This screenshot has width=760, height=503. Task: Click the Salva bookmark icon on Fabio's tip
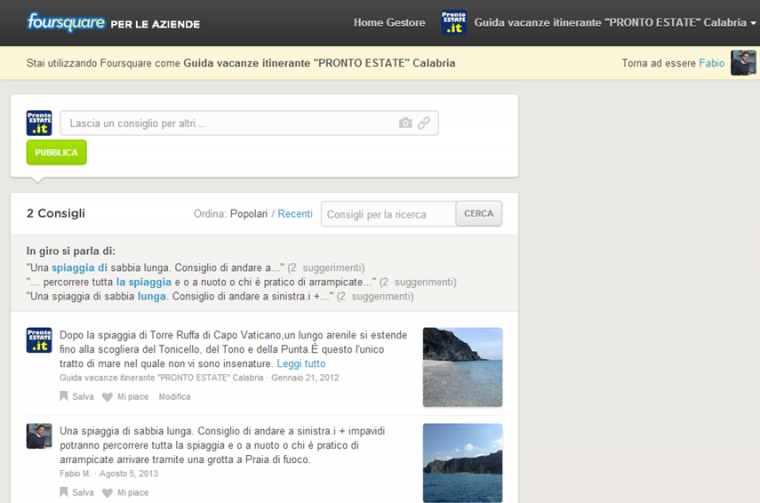[63, 492]
